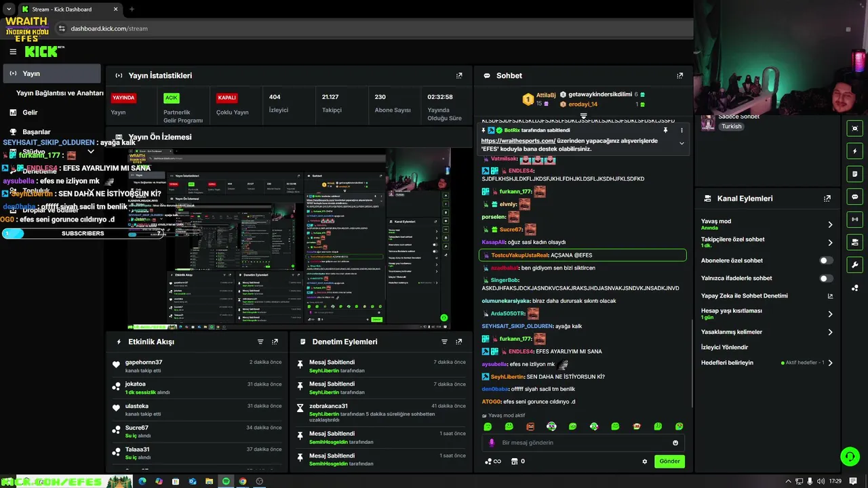
Task: Open the wraithesports.com link in pinned message
Action: (518, 141)
